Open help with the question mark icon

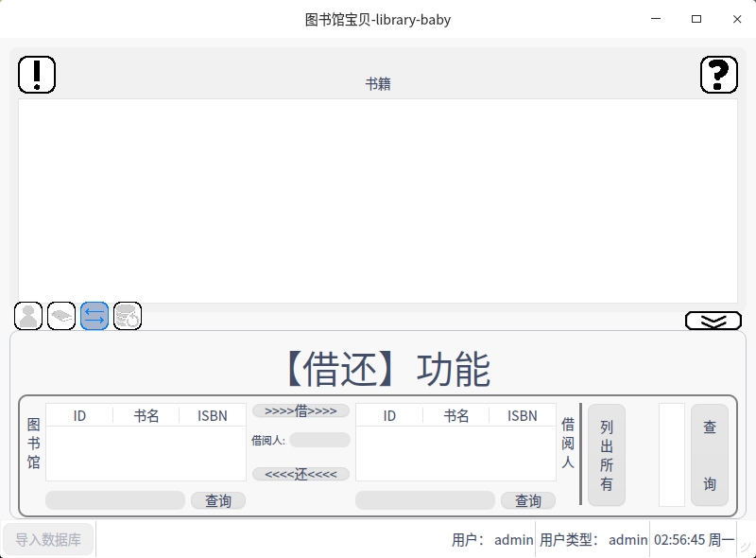point(718,75)
